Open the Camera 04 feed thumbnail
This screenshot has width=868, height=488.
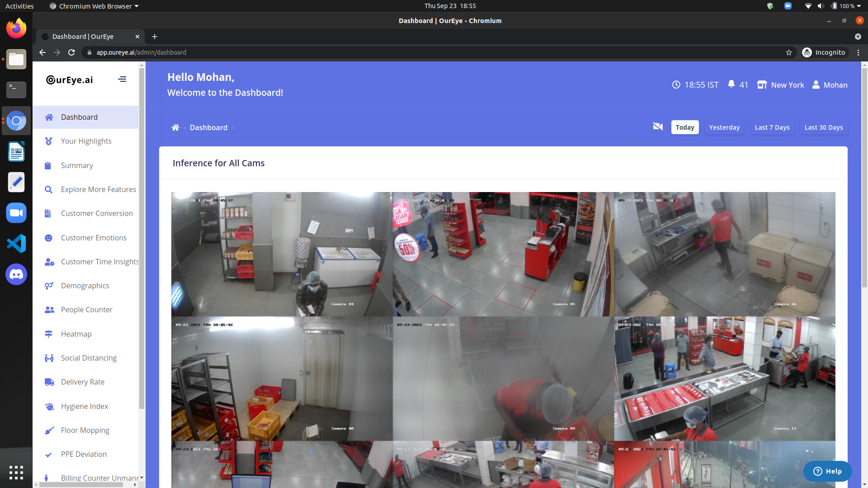point(282,254)
